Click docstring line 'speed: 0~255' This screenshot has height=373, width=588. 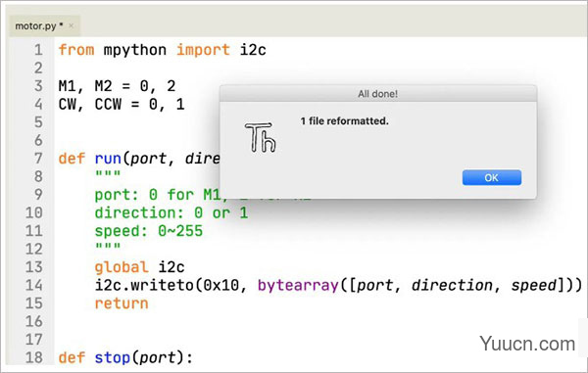[x=149, y=231]
